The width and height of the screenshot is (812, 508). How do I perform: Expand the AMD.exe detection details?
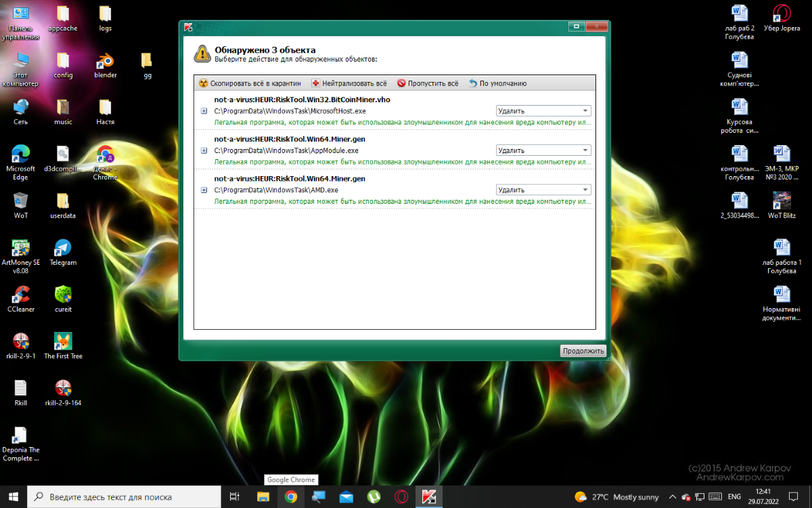coord(204,190)
